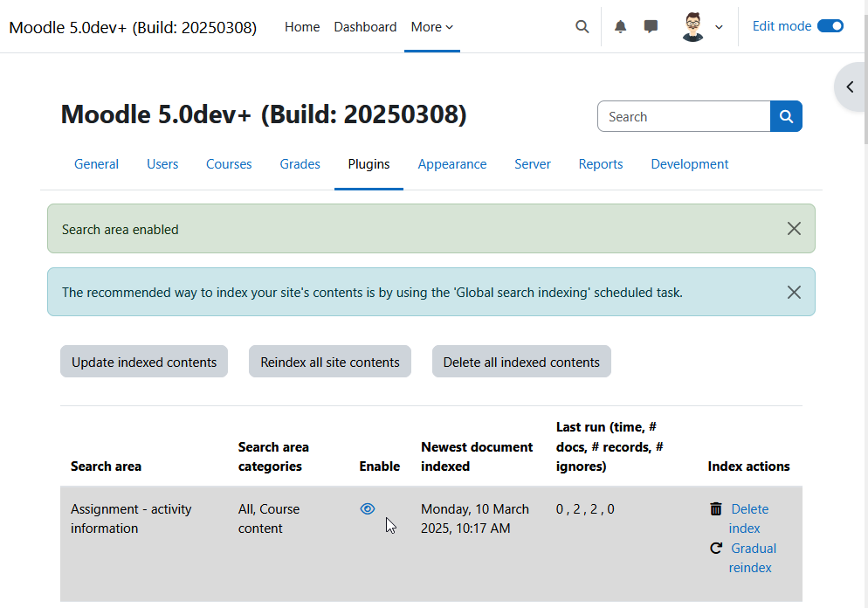Screen dimensions: 868x608
Task: Click the blue admin search submit button
Action: pyautogui.click(x=786, y=116)
